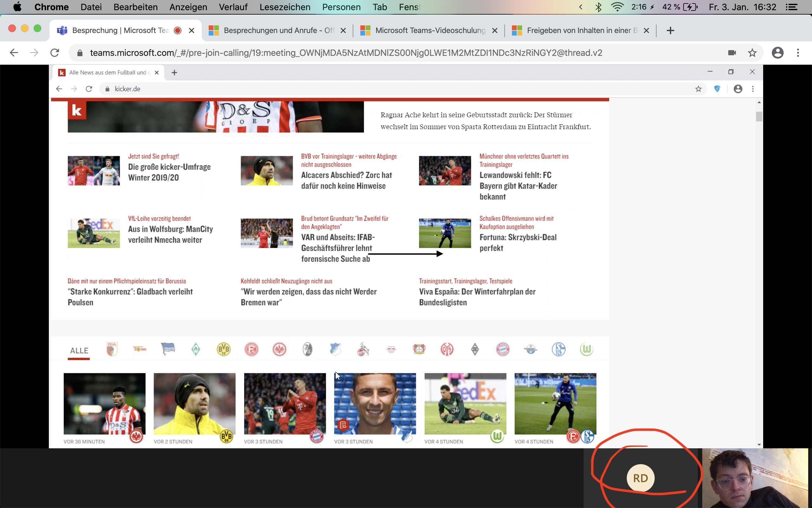Viewport: 812px width, 508px height.
Task: Open 'Lewandowski fehlt: FC Bayern gibt Katar-Kader' article
Action: point(518,186)
